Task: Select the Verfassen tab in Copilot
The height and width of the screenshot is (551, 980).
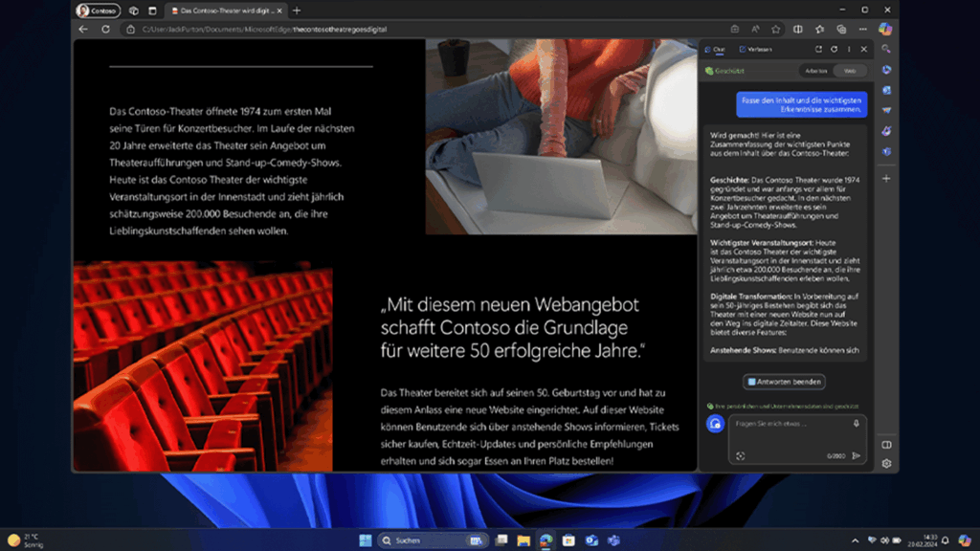Action: pyautogui.click(x=755, y=49)
